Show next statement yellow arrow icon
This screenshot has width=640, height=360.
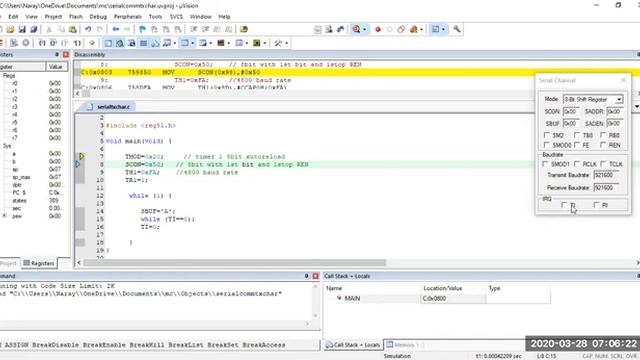coord(92,43)
